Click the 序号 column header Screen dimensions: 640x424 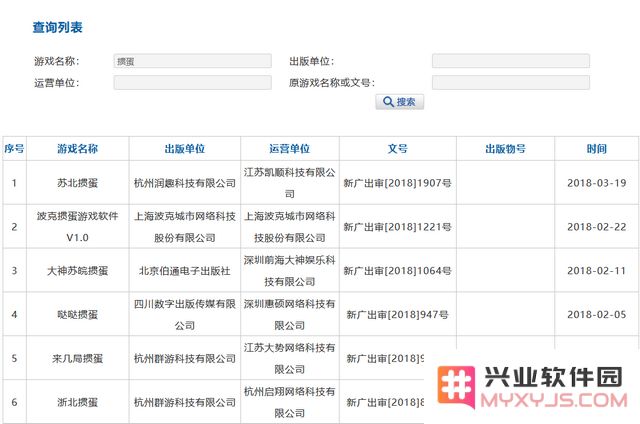14,149
